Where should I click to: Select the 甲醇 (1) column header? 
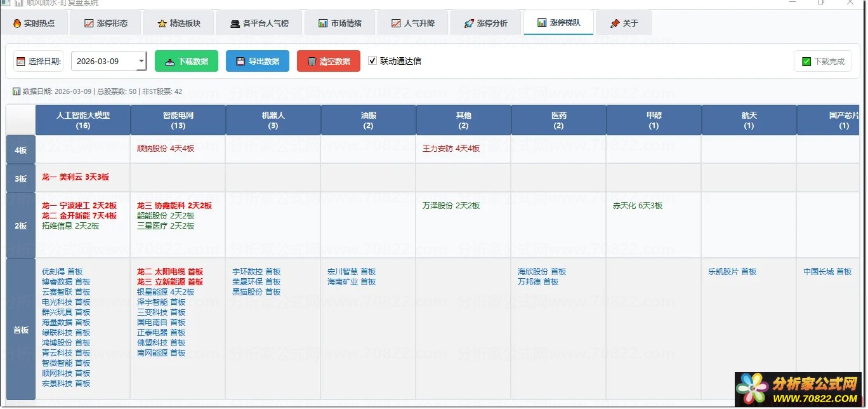click(654, 120)
